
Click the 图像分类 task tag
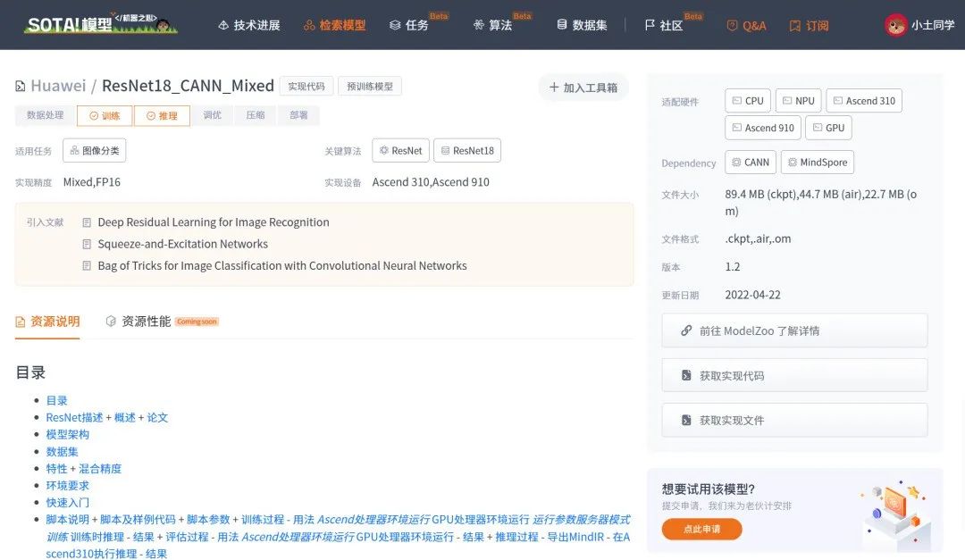pyautogui.click(x=94, y=151)
